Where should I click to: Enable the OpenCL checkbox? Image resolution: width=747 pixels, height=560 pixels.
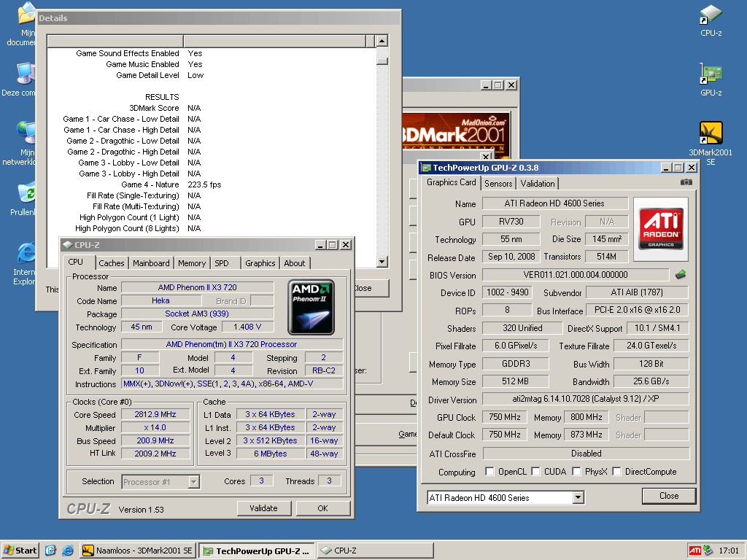(x=489, y=472)
